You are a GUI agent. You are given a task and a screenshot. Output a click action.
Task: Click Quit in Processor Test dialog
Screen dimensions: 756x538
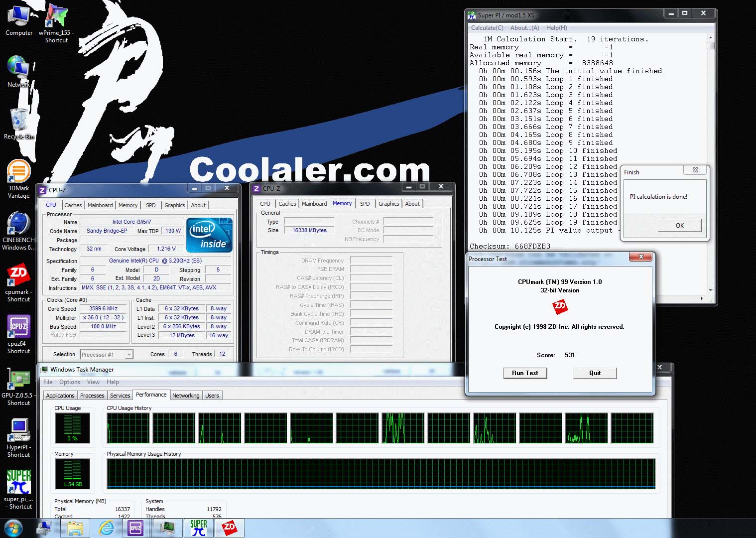click(595, 373)
